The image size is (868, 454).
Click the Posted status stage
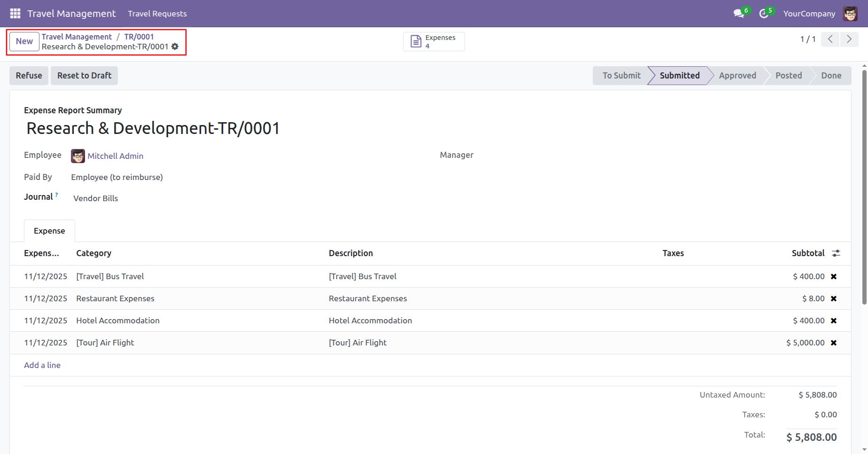789,76
